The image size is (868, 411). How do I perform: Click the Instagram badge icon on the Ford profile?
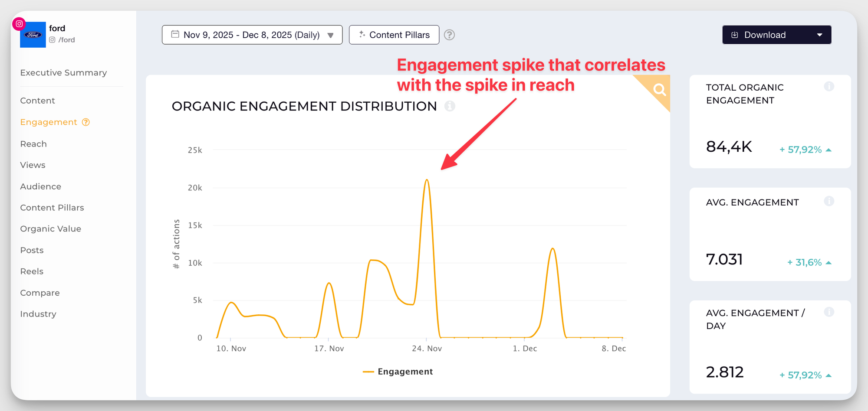(19, 24)
